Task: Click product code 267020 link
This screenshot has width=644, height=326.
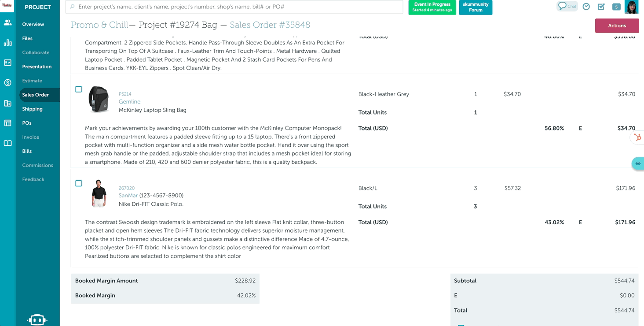Action: (x=127, y=188)
